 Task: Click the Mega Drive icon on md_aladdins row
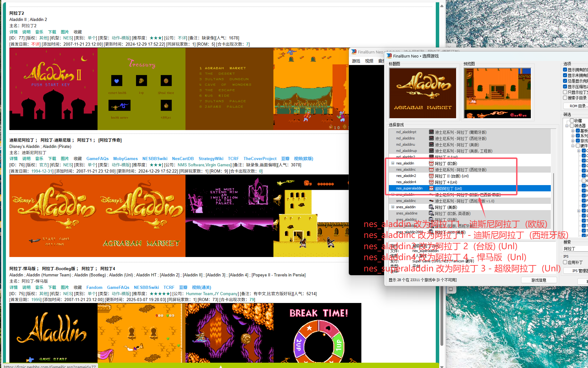click(431, 139)
